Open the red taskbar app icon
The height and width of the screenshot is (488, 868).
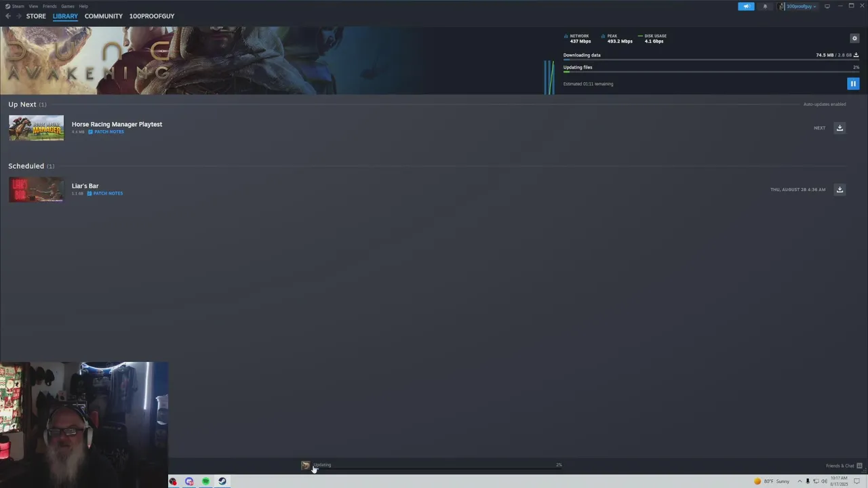pos(173,481)
